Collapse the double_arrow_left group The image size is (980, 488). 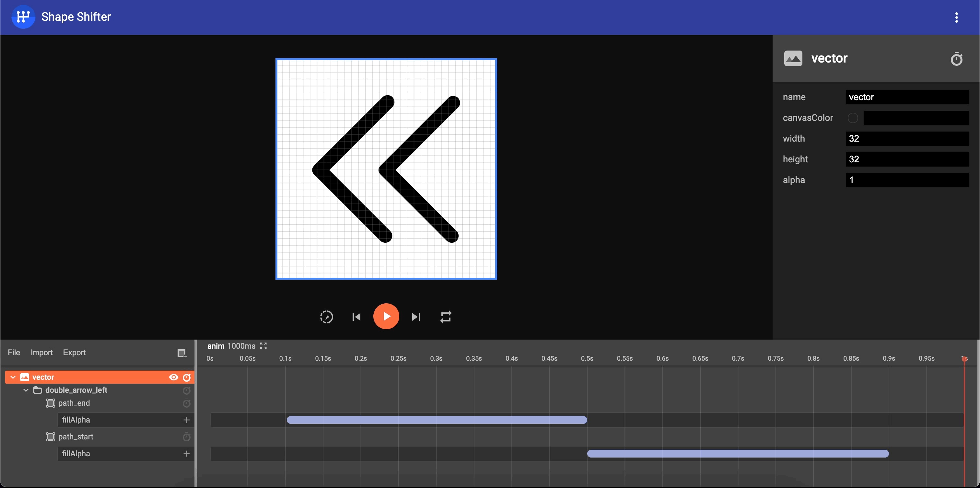coord(26,390)
